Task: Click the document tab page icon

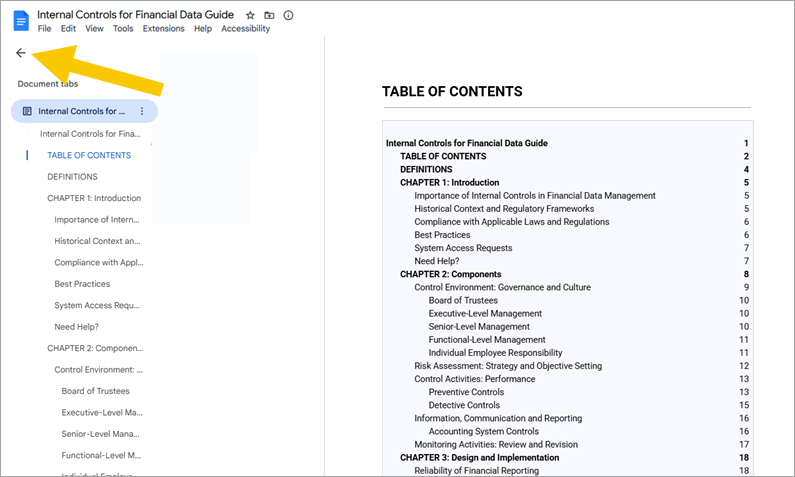Action: pyautogui.click(x=27, y=111)
